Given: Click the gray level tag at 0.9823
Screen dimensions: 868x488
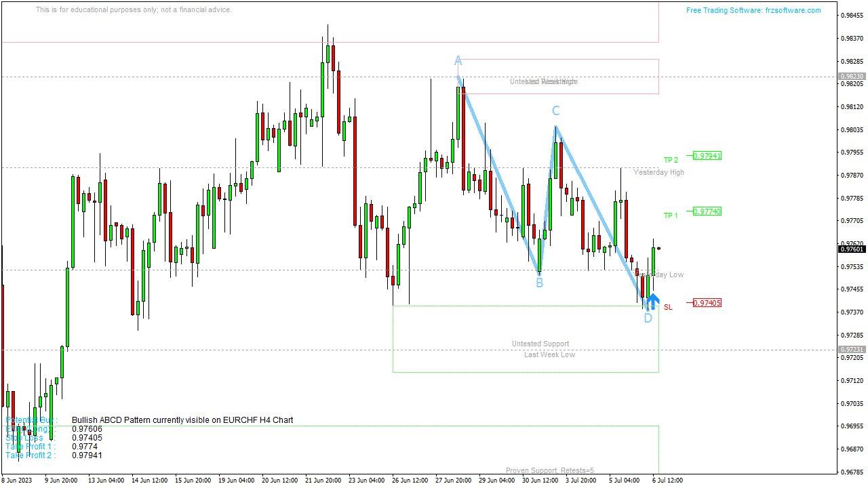Looking at the screenshot, I should 852,77.
